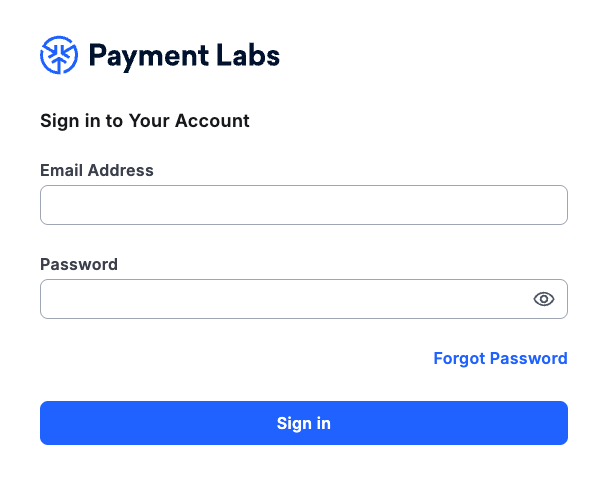Reset credentials via Forgot Password

[500, 358]
